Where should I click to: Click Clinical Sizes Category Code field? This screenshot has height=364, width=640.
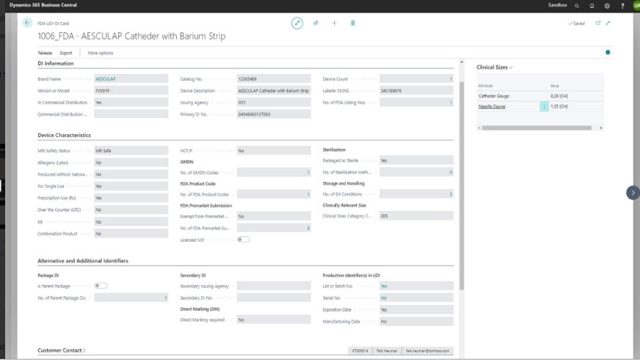(417, 216)
